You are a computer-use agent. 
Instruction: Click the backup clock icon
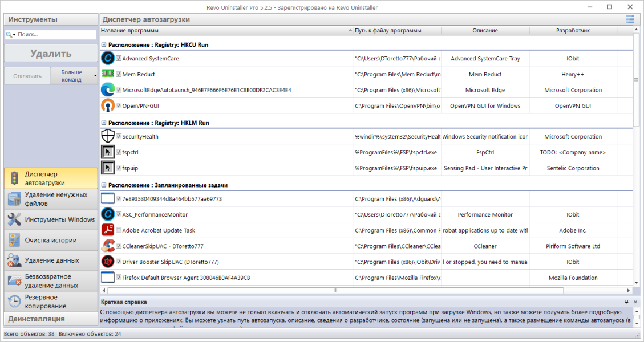pyautogui.click(x=14, y=302)
